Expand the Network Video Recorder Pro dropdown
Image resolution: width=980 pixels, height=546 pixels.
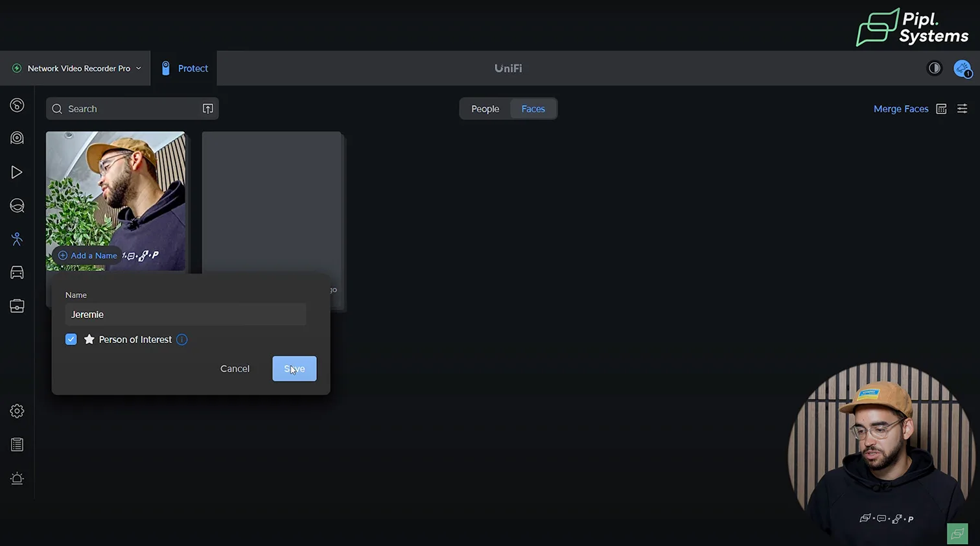tap(78, 68)
